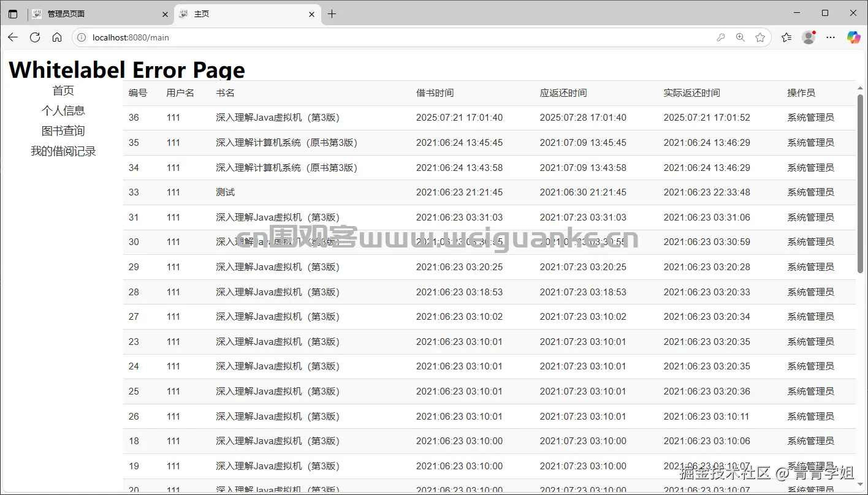This screenshot has height=495, width=868.
Task: Click the 应返还时间 column header
Action: tap(563, 93)
